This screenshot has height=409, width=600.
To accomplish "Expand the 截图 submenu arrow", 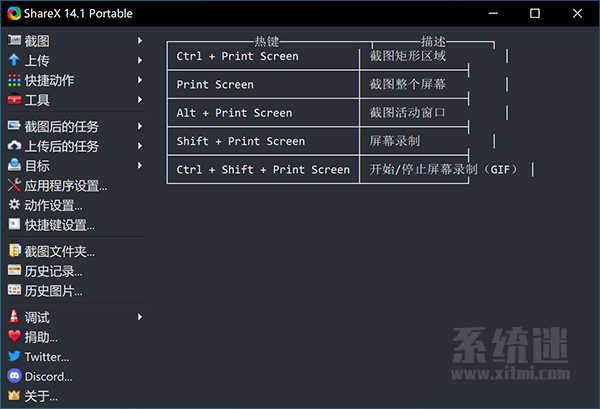I will point(140,41).
